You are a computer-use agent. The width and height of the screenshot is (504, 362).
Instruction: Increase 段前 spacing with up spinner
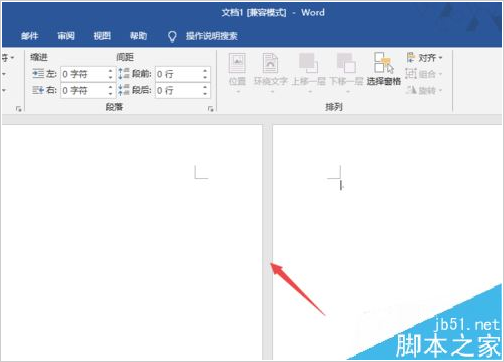pyautogui.click(x=205, y=71)
